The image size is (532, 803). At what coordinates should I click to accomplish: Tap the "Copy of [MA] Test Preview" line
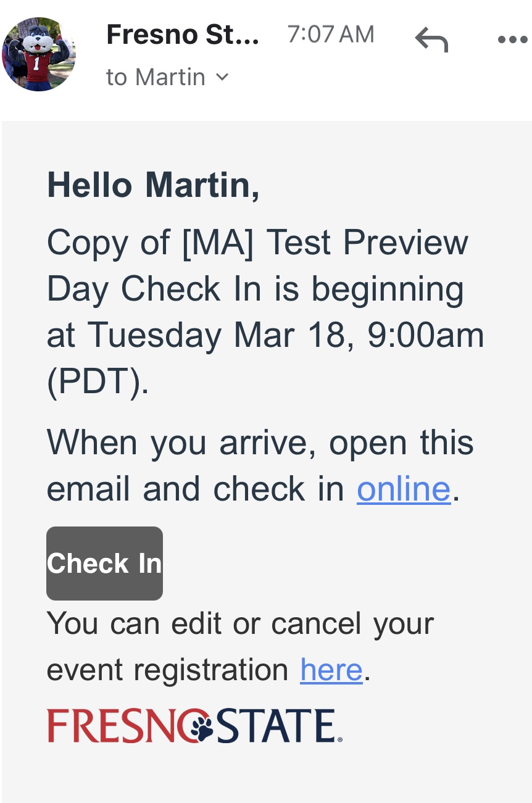[x=257, y=242]
